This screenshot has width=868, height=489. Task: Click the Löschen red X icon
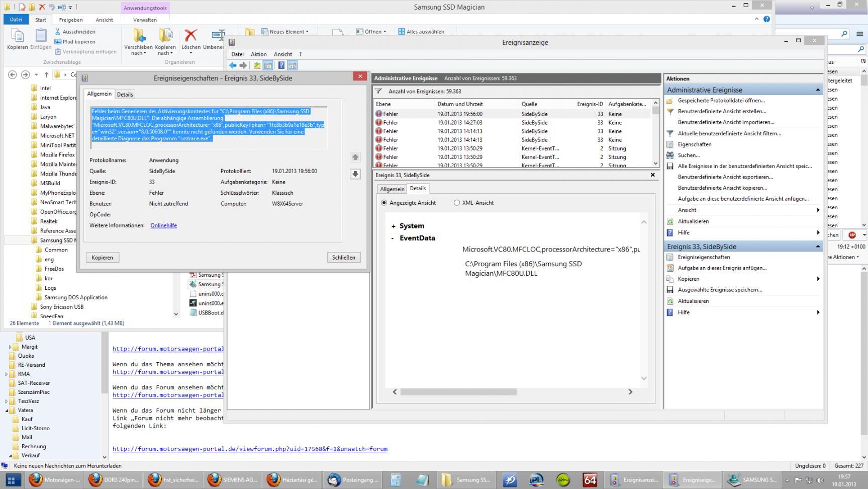[x=190, y=36]
